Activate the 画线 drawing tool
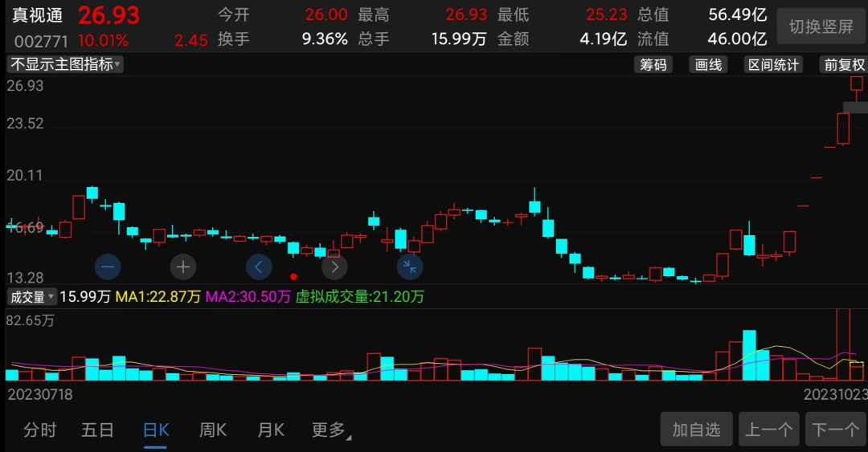This screenshot has height=452, width=868. (708, 65)
